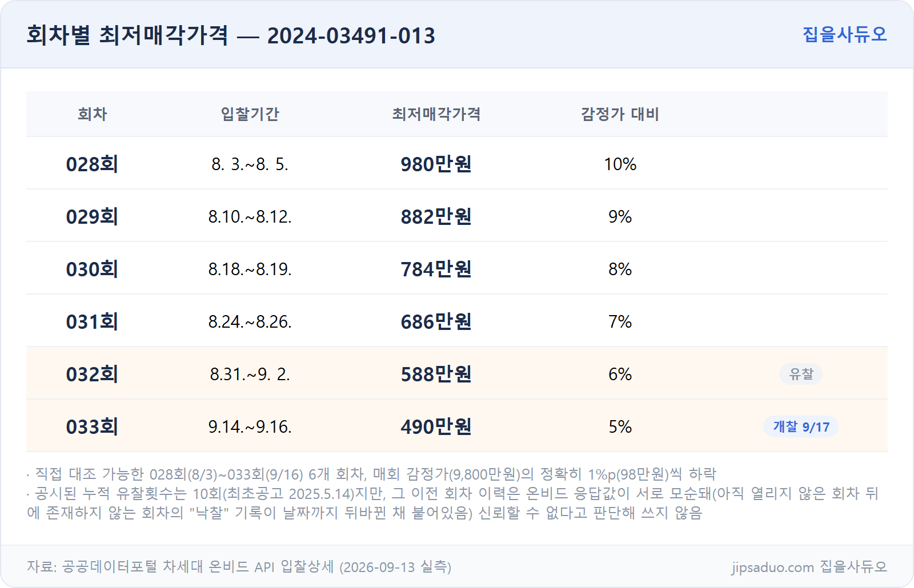The width and height of the screenshot is (914, 588).
Task: Select the bid period 8.18.~8.19.
Action: click(250, 269)
